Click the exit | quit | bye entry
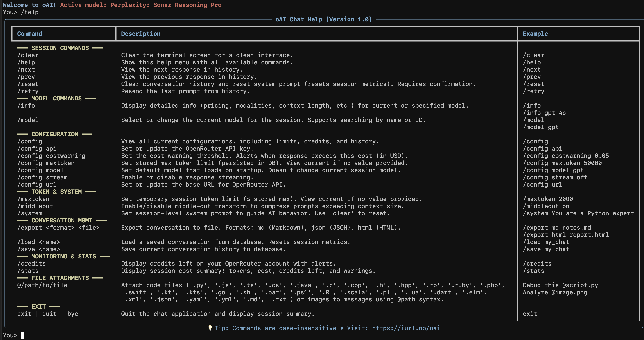Viewport: 644px width, 340px height. (47, 314)
